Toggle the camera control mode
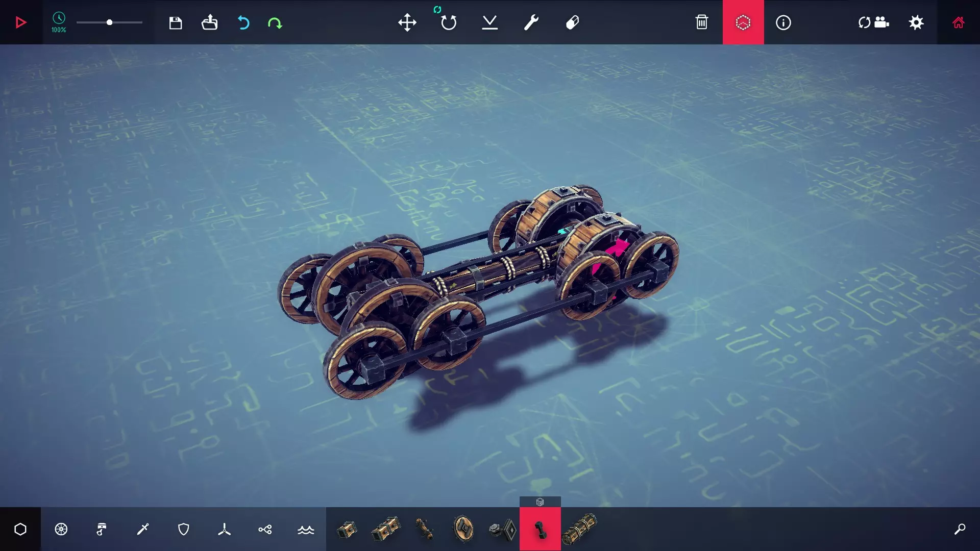The image size is (980, 551). 873,22
